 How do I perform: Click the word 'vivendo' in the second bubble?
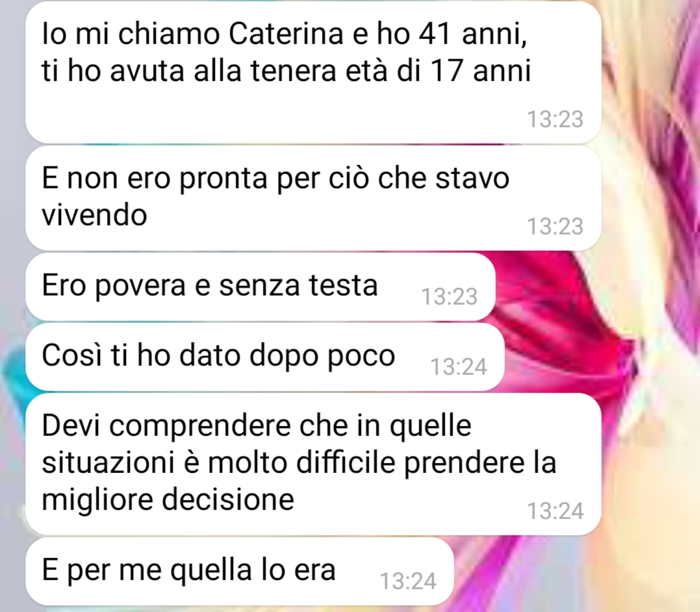point(94,215)
